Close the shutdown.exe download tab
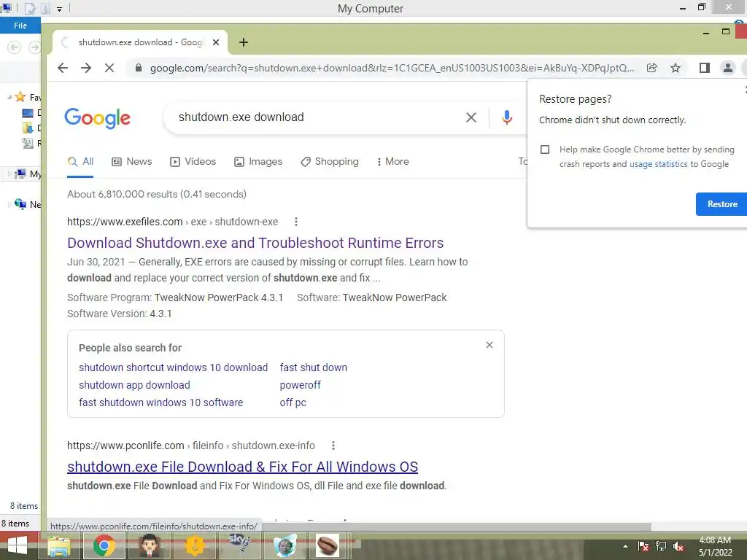The width and height of the screenshot is (747, 560). (216, 42)
